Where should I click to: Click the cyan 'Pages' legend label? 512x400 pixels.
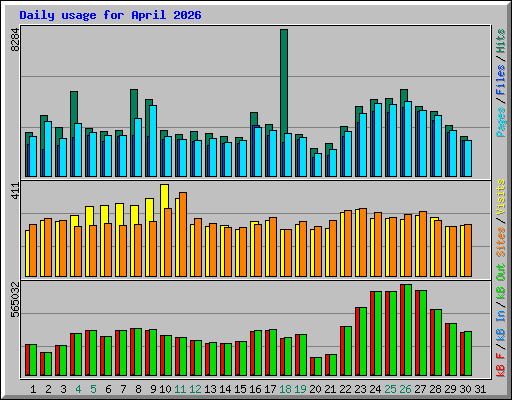point(501,122)
